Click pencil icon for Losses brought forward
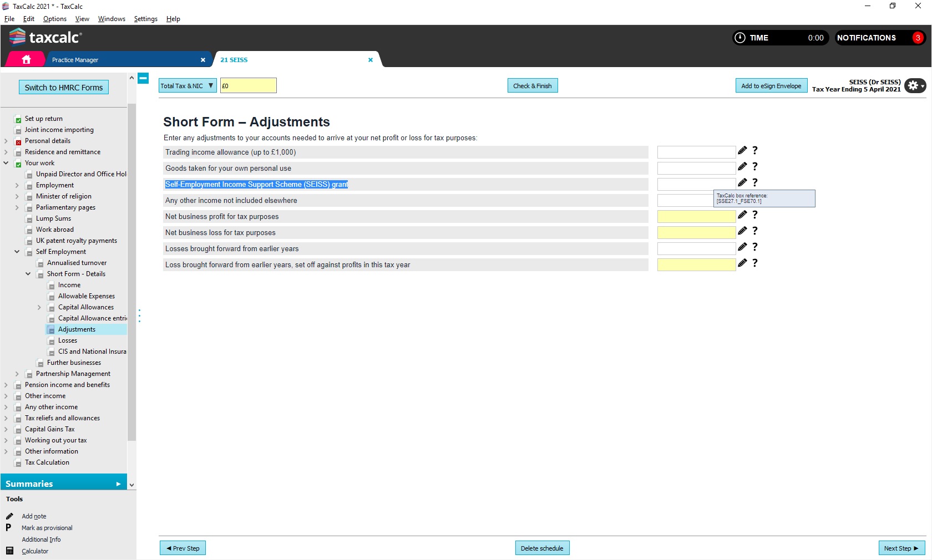The image size is (932, 560). coord(742,247)
